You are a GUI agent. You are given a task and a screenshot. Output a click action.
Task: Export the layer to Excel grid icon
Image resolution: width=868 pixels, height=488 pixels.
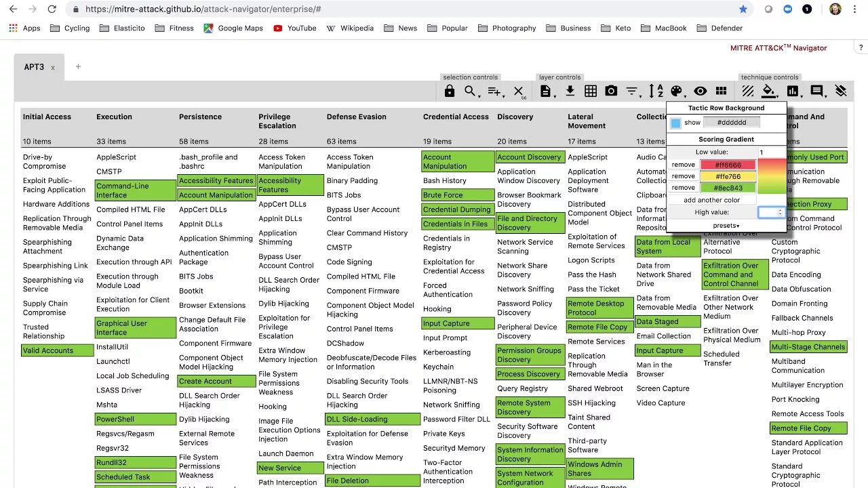[591, 91]
